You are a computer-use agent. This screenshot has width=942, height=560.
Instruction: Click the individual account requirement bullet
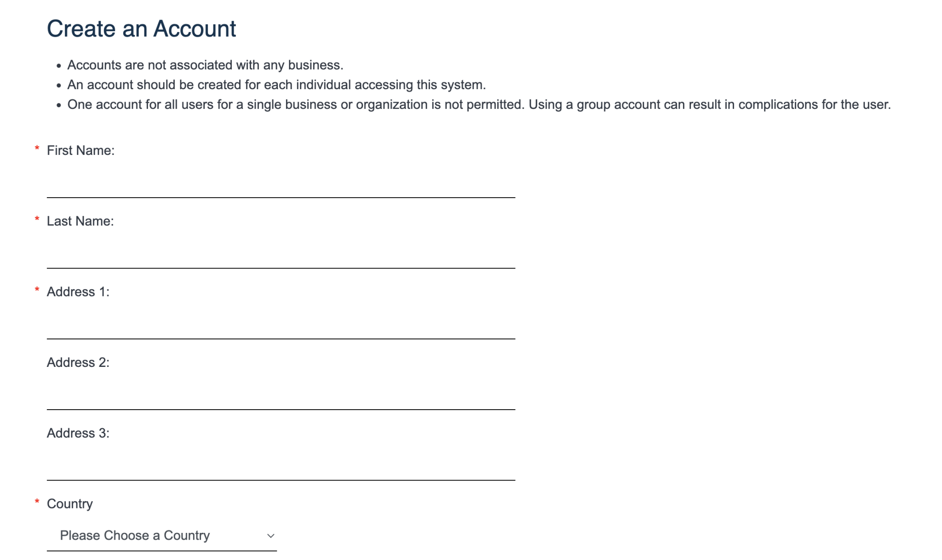click(277, 84)
